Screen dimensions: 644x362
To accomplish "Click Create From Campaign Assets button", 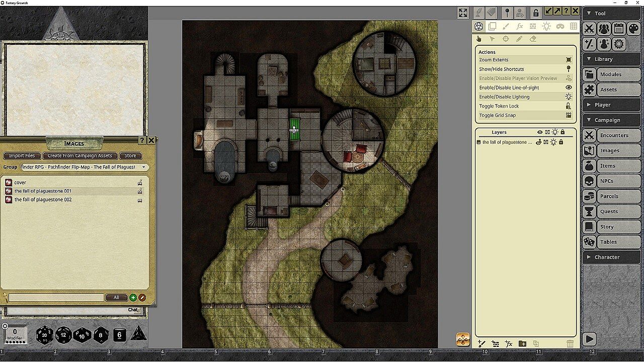I will coord(80,156).
